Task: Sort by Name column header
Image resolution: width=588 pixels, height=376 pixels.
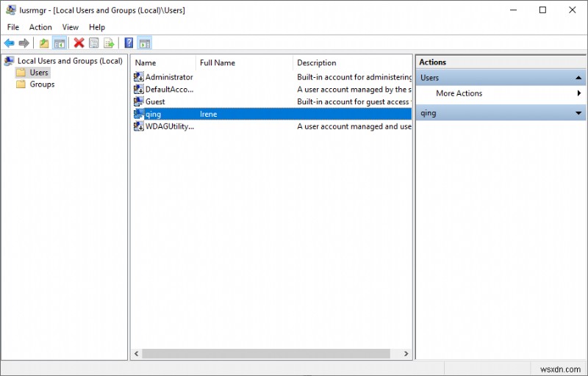Action: (163, 62)
